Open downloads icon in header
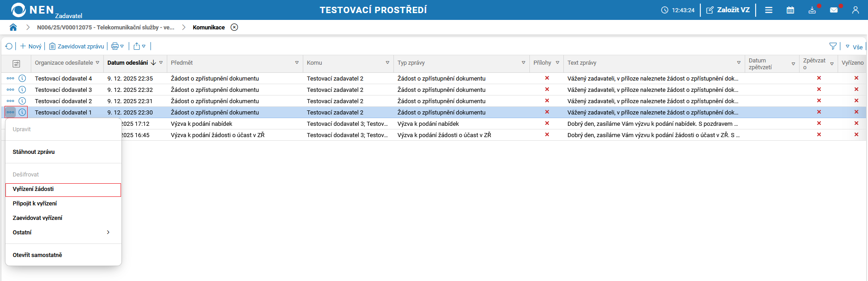The height and width of the screenshot is (281, 868). coord(812,10)
